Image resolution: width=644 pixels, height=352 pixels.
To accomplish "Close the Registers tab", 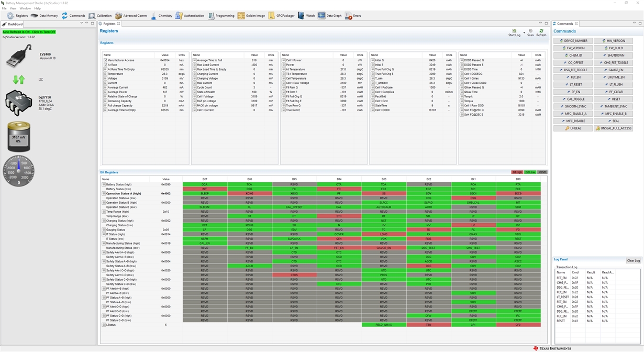I will [x=118, y=24].
